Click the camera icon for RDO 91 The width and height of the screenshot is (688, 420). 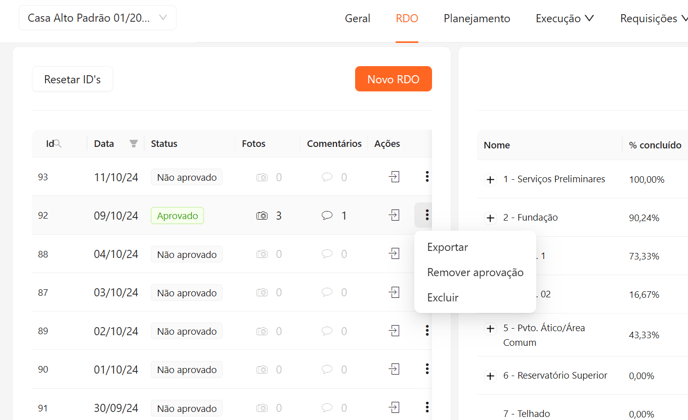click(x=262, y=408)
